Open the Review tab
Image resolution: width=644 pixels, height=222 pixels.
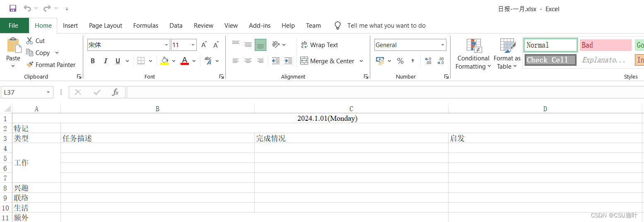point(204,26)
